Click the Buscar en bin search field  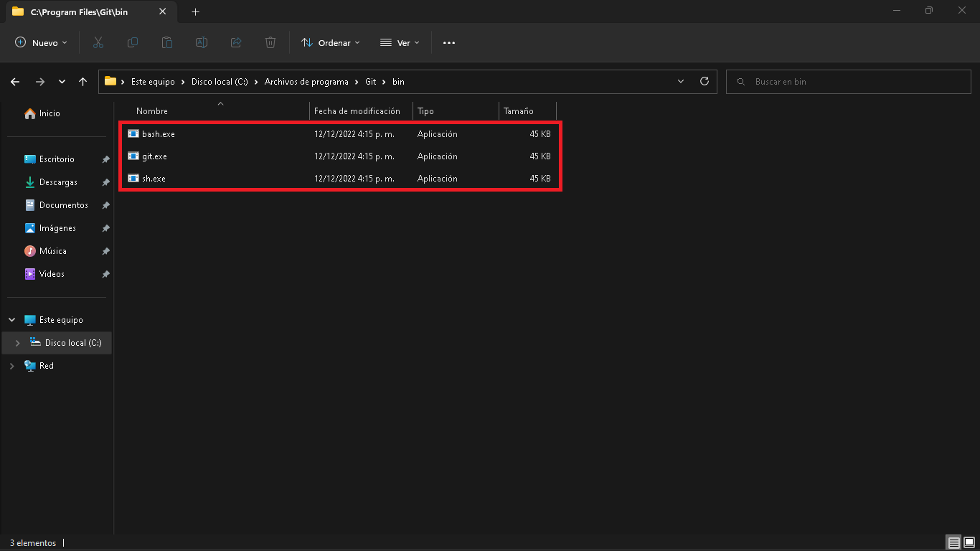pyautogui.click(x=848, y=82)
